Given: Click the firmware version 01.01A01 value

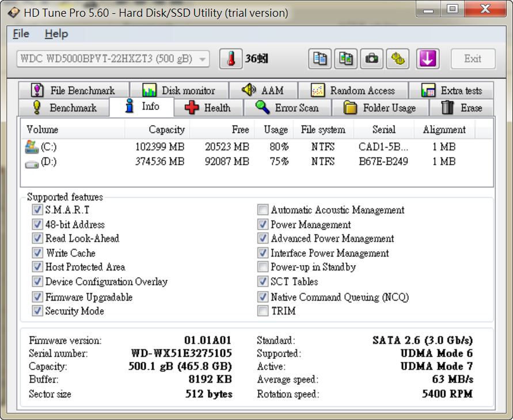Looking at the screenshot, I should coord(208,340).
